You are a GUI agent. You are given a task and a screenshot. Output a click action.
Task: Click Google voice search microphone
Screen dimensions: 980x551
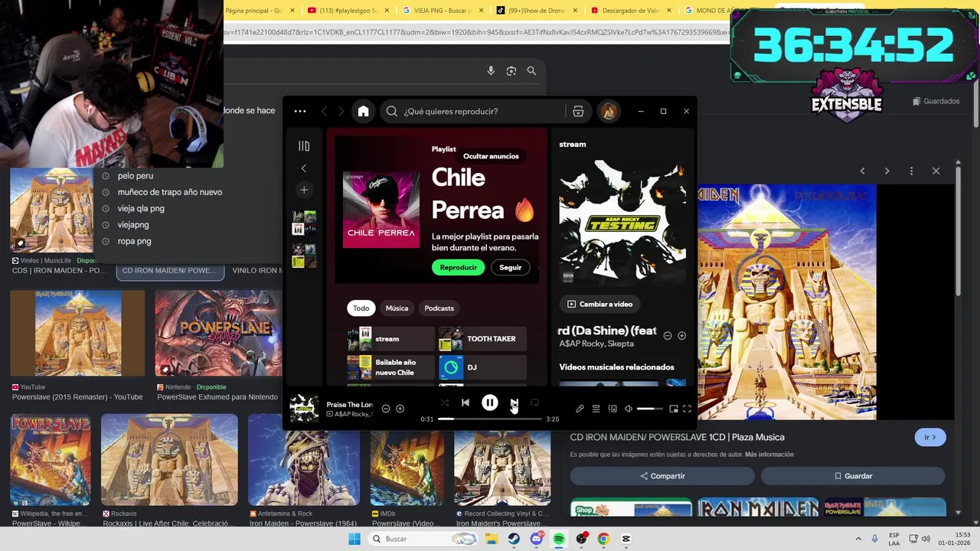click(491, 70)
